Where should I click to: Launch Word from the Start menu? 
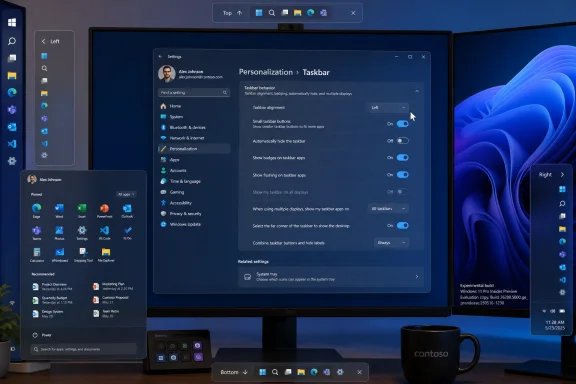pos(59,210)
